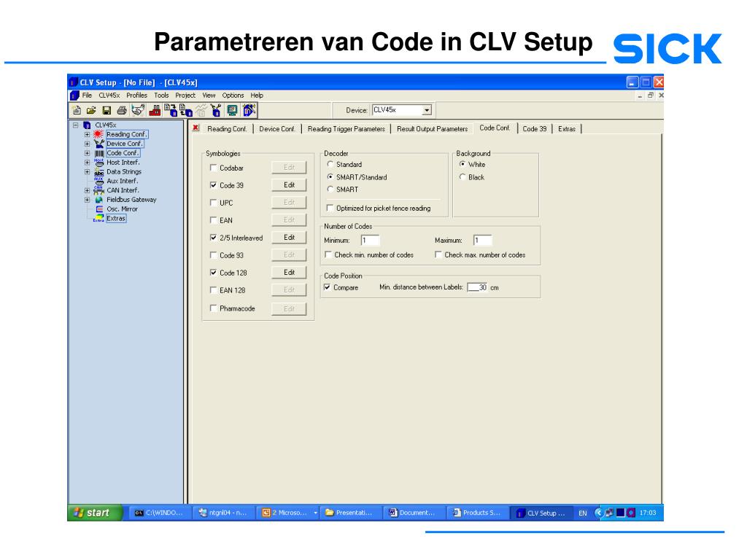Enable the Code 93 checkbox

214,254
